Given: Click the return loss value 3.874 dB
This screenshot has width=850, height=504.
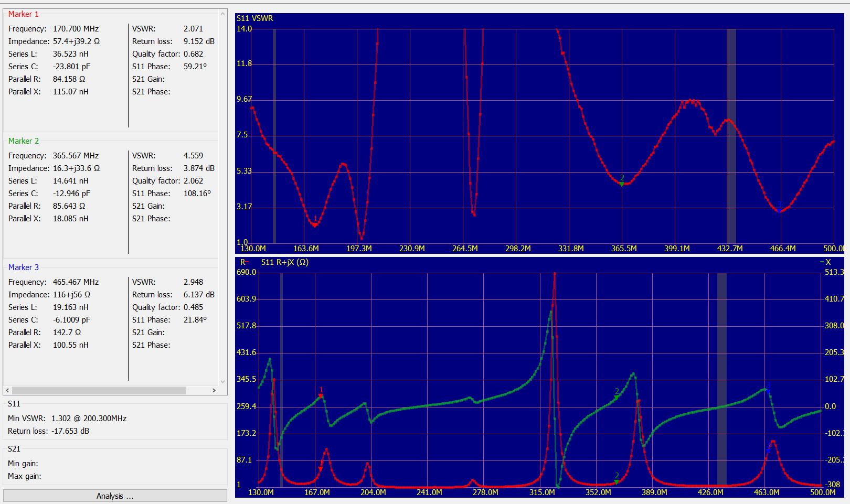Looking at the screenshot, I should [199, 168].
